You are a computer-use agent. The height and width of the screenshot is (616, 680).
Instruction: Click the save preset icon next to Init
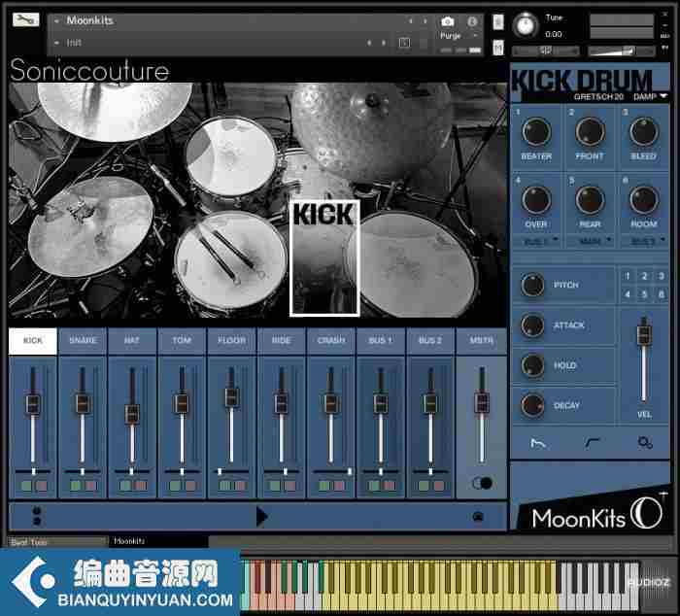point(404,43)
